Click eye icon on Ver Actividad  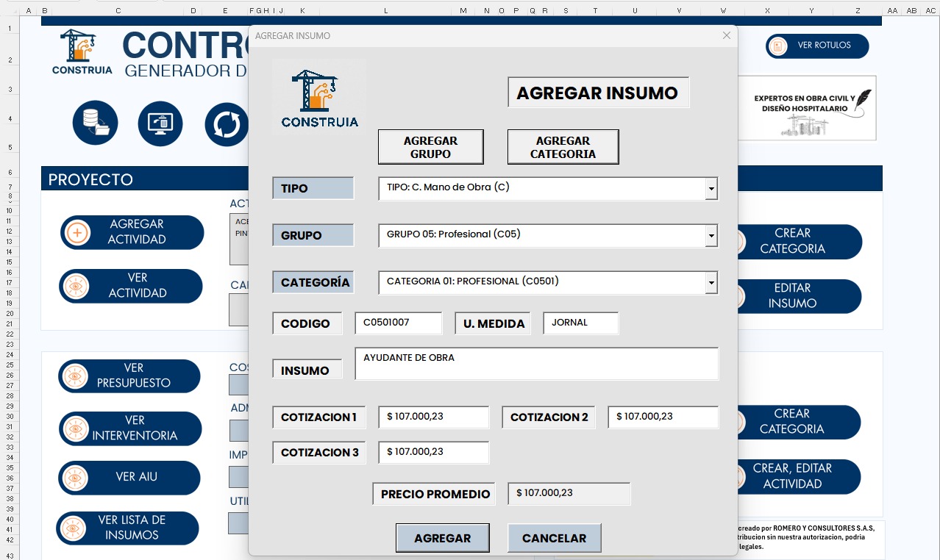pos(76,286)
